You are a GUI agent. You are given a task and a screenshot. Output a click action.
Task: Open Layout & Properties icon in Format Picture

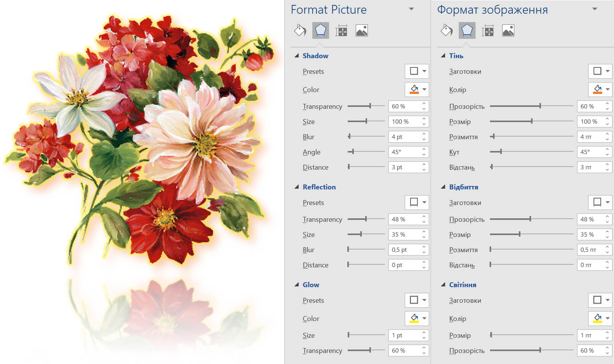click(341, 30)
